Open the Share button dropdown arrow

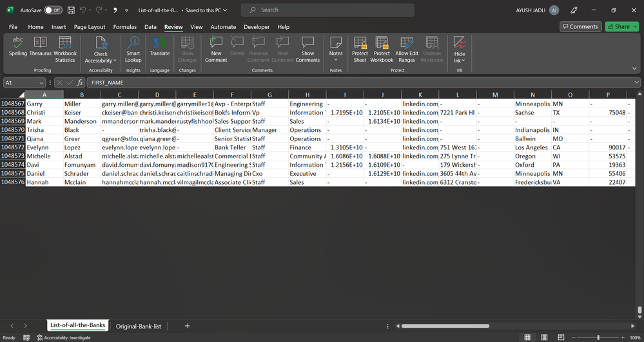(x=636, y=26)
